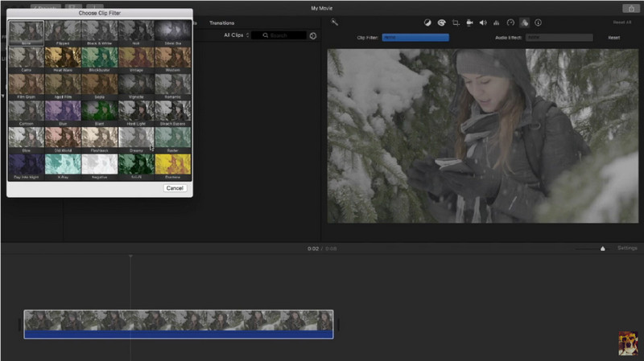The image size is (644, 361).
Task: Click the Reset All button
Action: click(621, 23)
